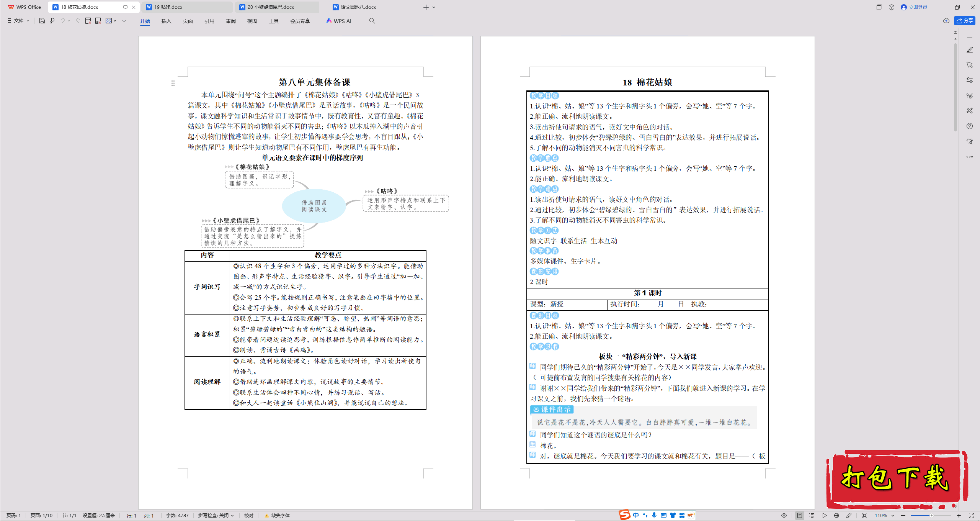Switch to web layout globe icon
Image resolution: width=980 pixels, height=521 pixels.
coord(836,516)
